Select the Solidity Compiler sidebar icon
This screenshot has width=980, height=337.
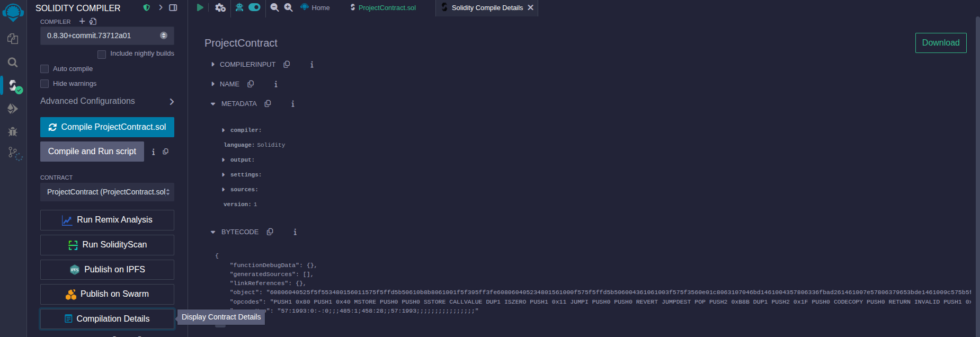(x=14, y=86)
